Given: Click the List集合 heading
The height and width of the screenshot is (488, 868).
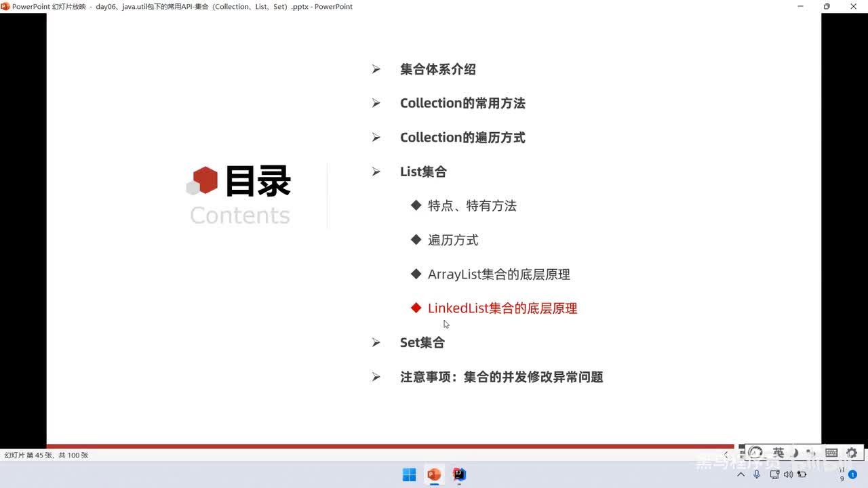Looking at the screenshot, I should click(423, 171).
